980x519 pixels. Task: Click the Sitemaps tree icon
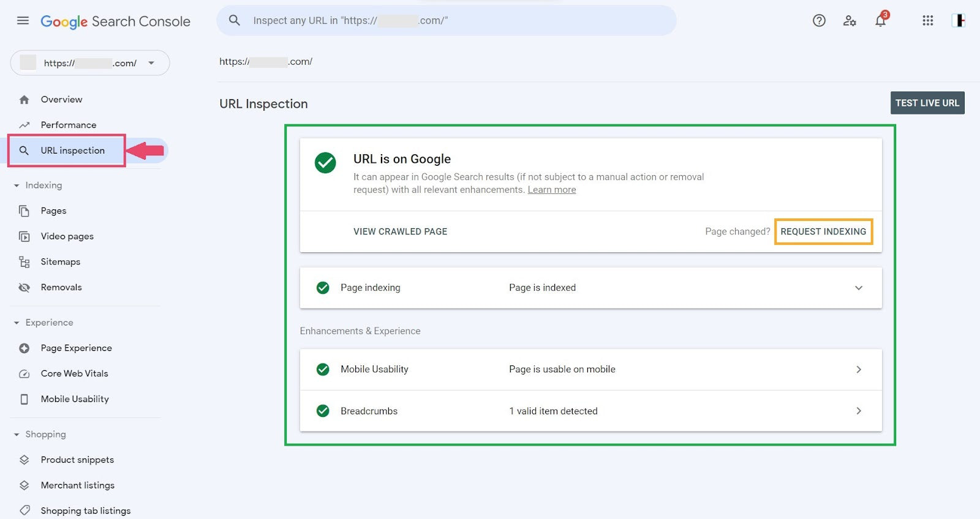tap(24, 262)
